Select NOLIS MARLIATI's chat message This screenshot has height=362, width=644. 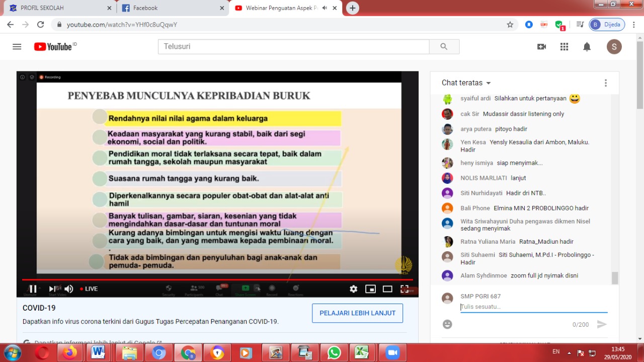click(x=518, y=178)
